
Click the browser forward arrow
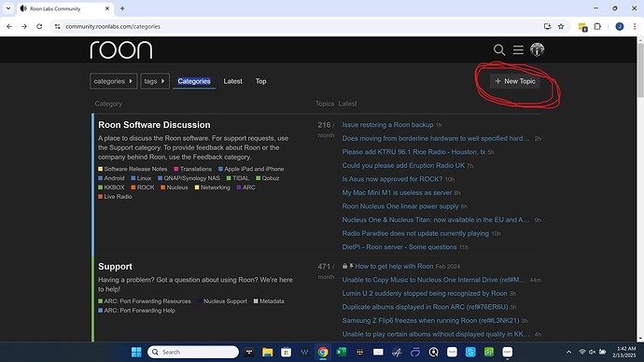[24, 26]
